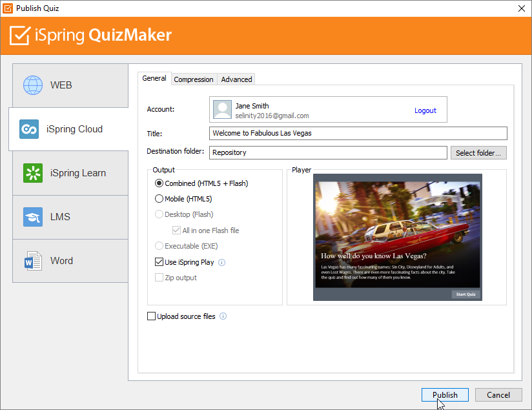Screen dimensions: 532x410
Task: Log out of the selinity2016 account
Action: click(x=425, y=110)
